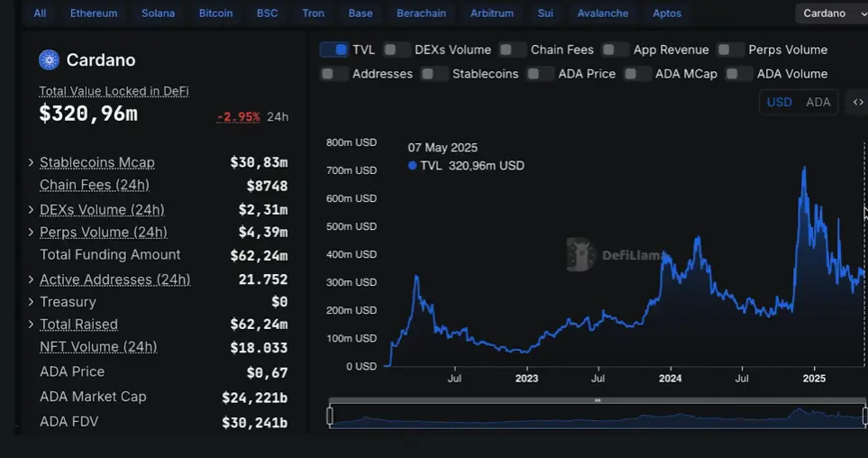
Task: Open the Arbitrum chain tab
Action: [x=492, y=14]
